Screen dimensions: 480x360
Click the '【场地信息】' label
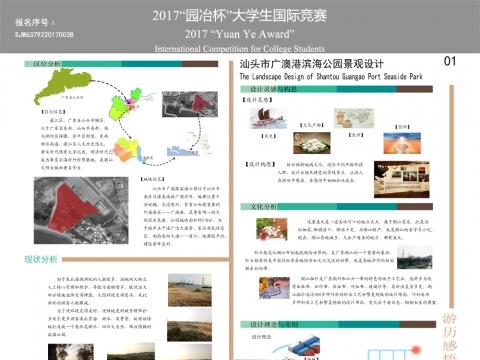152,179
